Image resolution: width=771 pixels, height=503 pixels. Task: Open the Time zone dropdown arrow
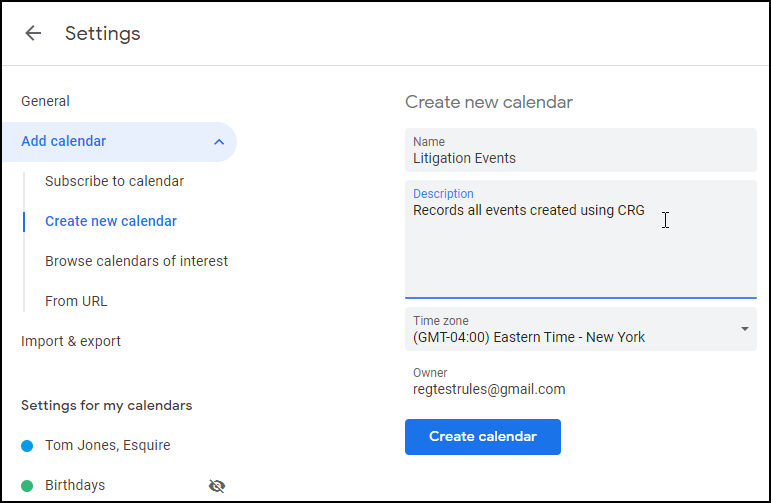tap(744, 329)
